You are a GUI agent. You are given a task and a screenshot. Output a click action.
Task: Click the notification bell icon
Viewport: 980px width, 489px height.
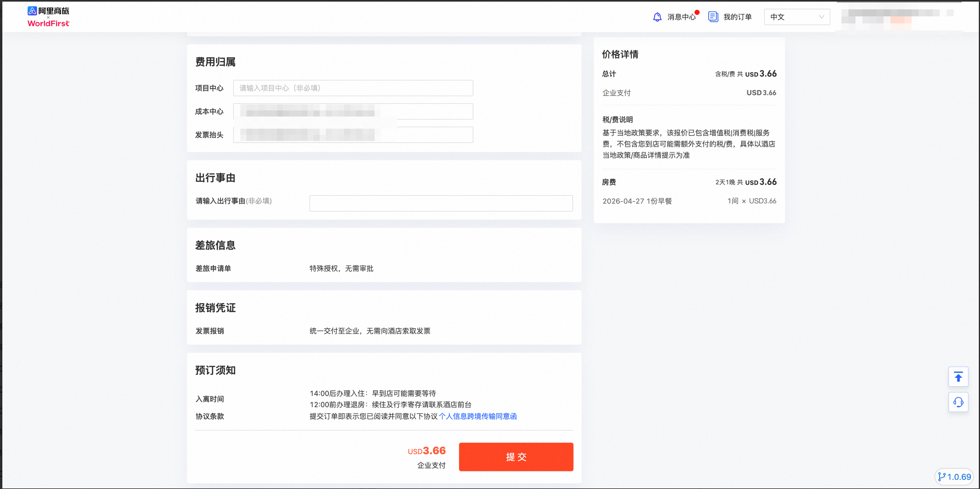tap(657, 17)
